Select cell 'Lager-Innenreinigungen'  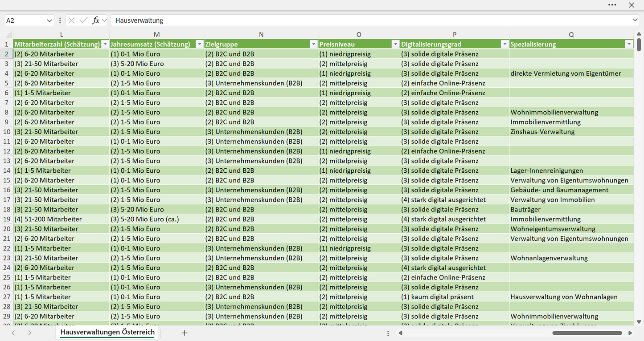[571, 170]
